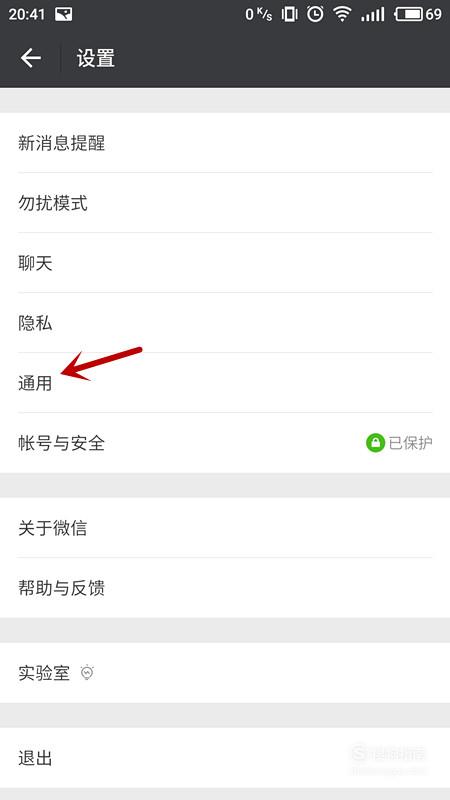This screenshot has height=800, width=450.
Task: Open 隐私 settings
Action: click(225, 323)
